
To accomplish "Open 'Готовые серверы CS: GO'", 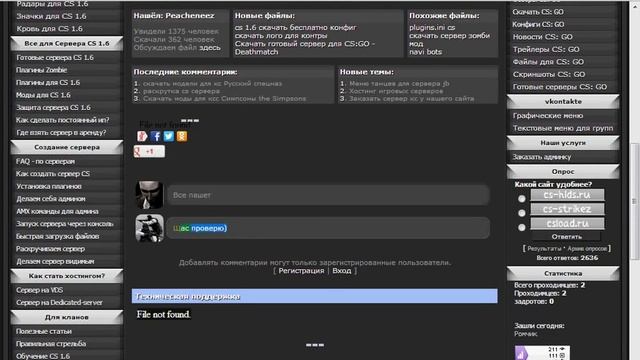I will (x=560, y=87).
